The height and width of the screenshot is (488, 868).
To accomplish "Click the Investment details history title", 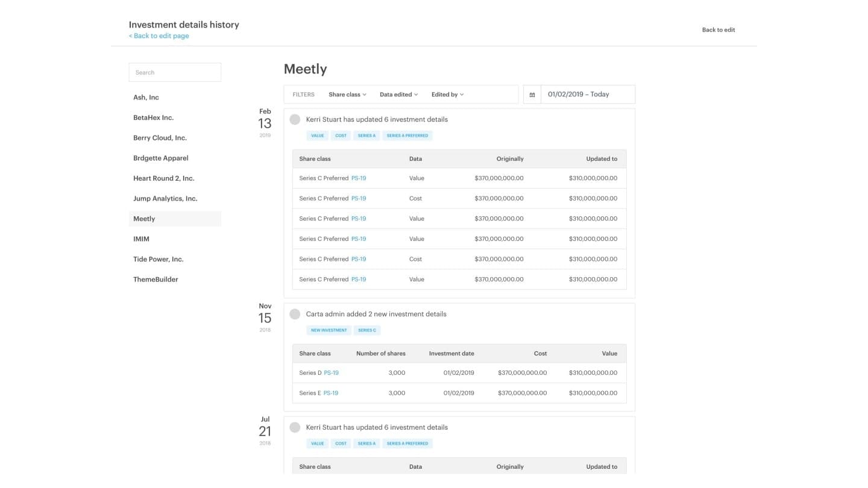I will (184, 25).
